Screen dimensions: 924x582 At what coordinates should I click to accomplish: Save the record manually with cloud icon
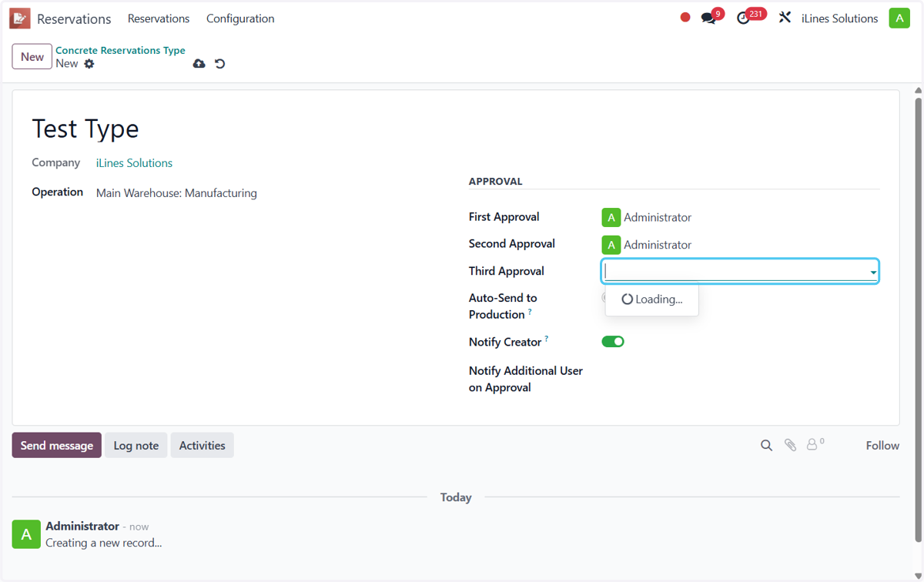coord(199,64)
